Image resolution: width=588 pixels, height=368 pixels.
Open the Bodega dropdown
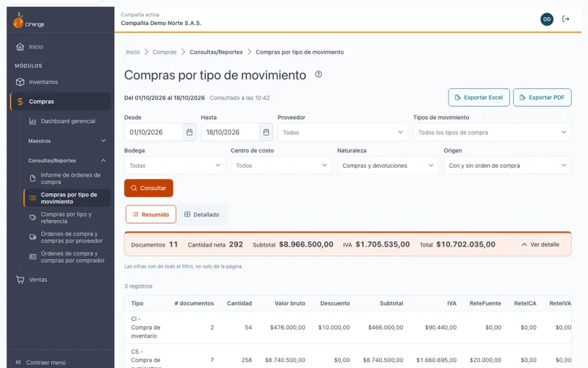coord(174,165)
